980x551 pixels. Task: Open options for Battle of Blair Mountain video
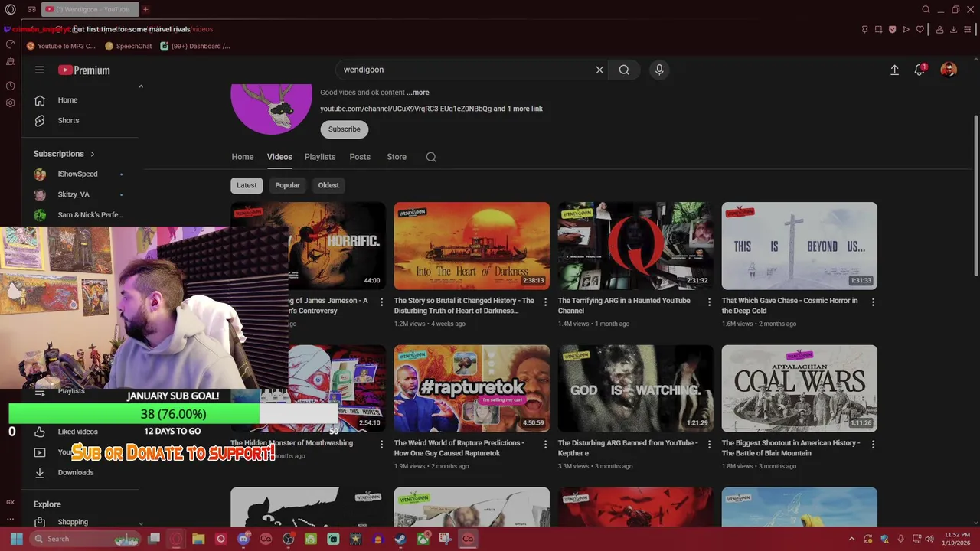point(873,445)
